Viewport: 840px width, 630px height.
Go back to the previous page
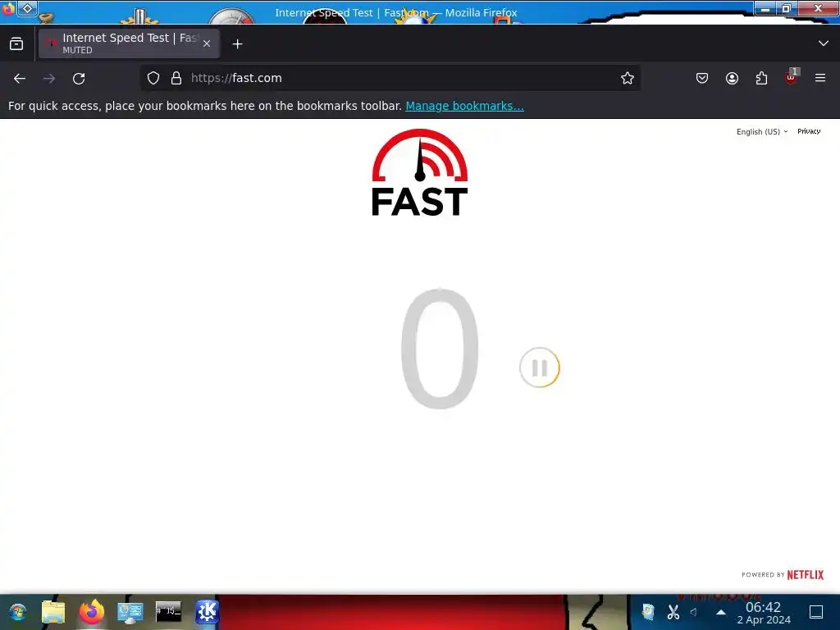(20, 78)
